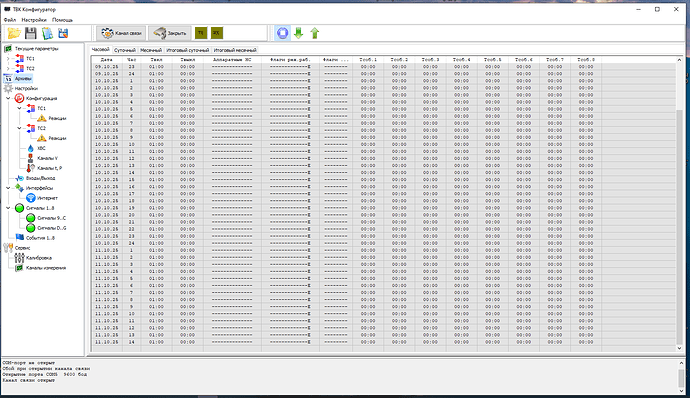Viewport: 690px width, 398px height.
Task: Click the olive RX indicator box
Action: pos(217,33)
